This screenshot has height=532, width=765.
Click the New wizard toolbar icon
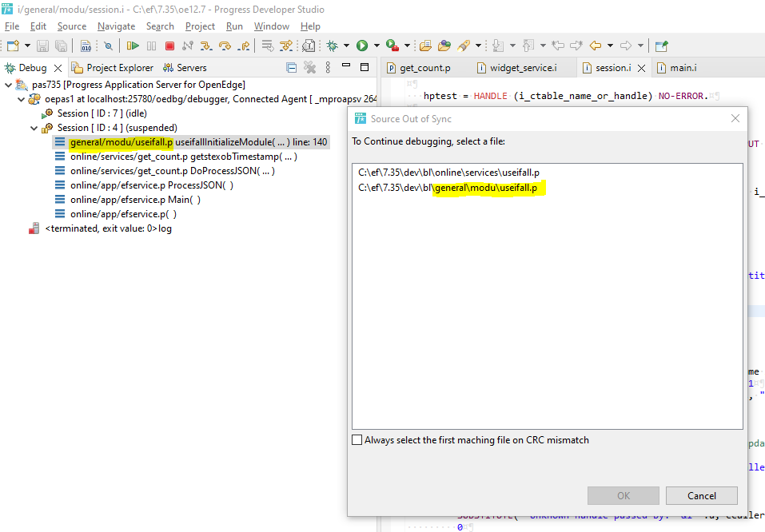tap(13, 46)
